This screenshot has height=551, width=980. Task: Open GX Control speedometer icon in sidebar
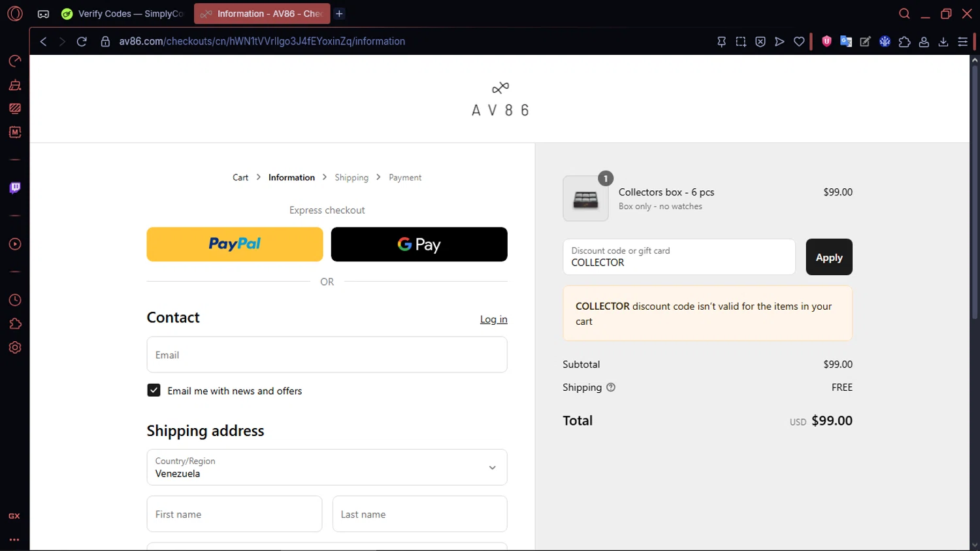pos(14,61)
